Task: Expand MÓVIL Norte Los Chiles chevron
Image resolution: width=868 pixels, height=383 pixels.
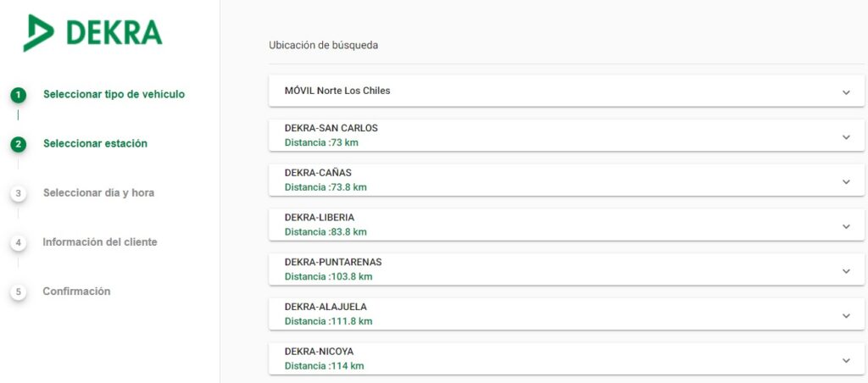Action: (846, 92)
